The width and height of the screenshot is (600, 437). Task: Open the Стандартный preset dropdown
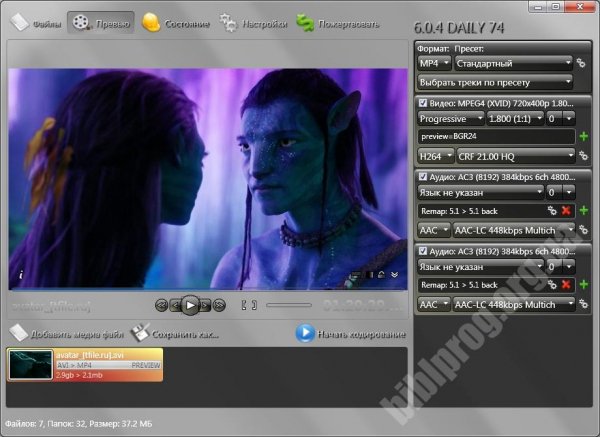pos(513,63)
